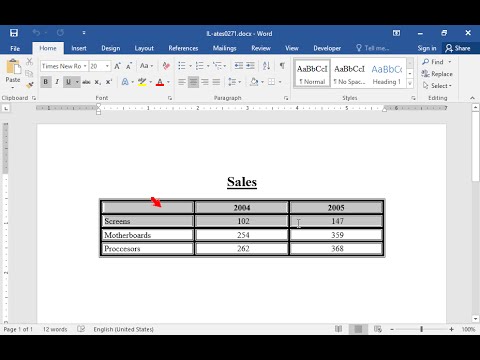480x360 pixels.
Task: Expand the Styles gallery More arrow
Action: point(410,84)
